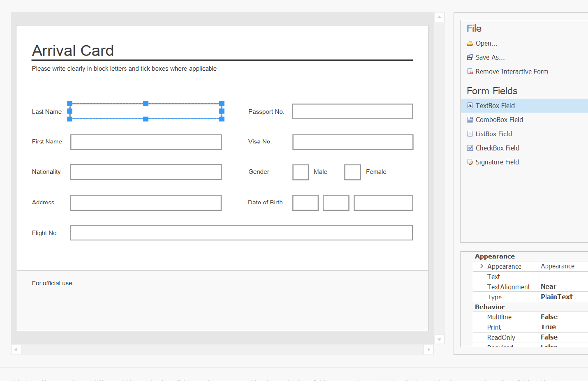Viewport: 588px width, 381px height.
Task: Pick ListBox Field label from Form Fields
Action: [x=494, y=134]
